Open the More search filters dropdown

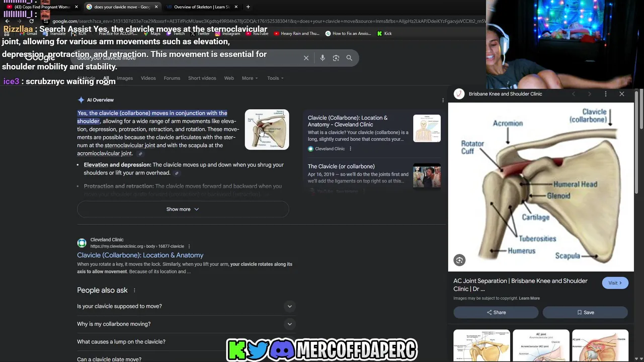point(250,78)
